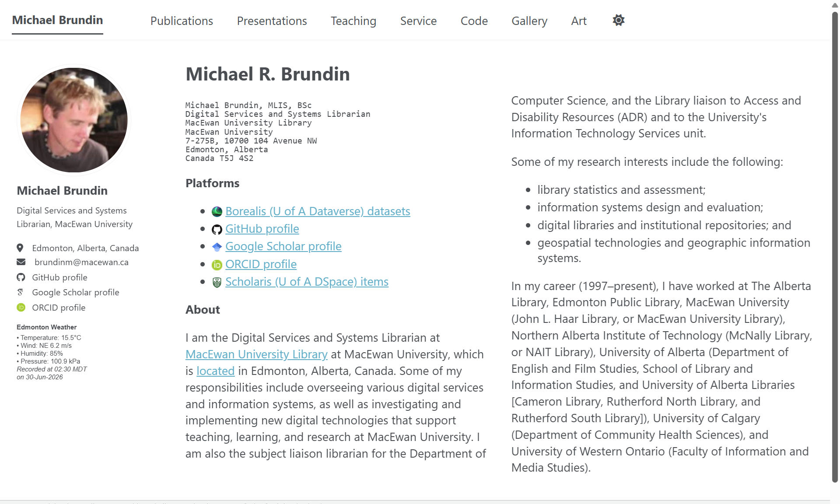
Task: Click the sidebar 'Michael Brundin' name heading
Action: pos(62,191)
